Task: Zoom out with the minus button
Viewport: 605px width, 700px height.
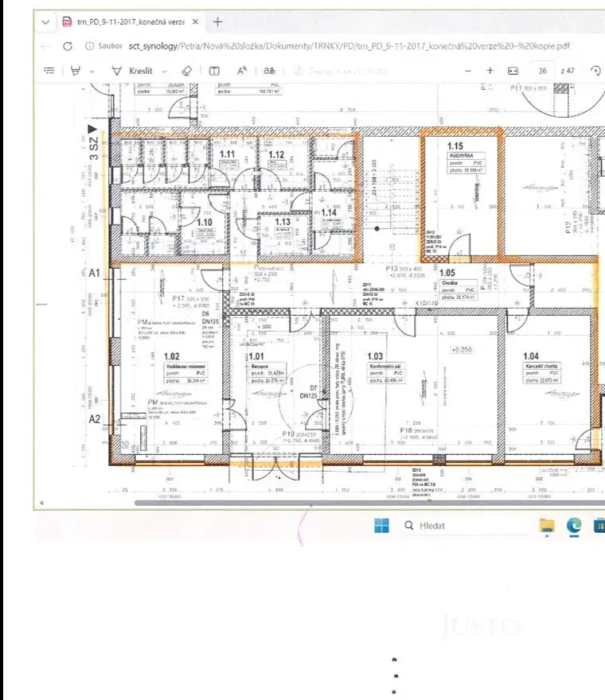Action: (x=468, y=71)
